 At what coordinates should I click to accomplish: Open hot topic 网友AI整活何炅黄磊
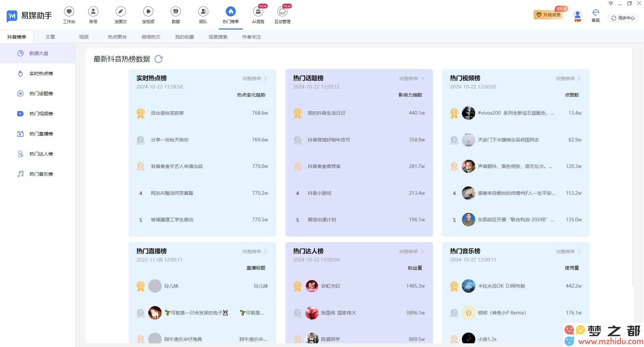tap(172, 193)
